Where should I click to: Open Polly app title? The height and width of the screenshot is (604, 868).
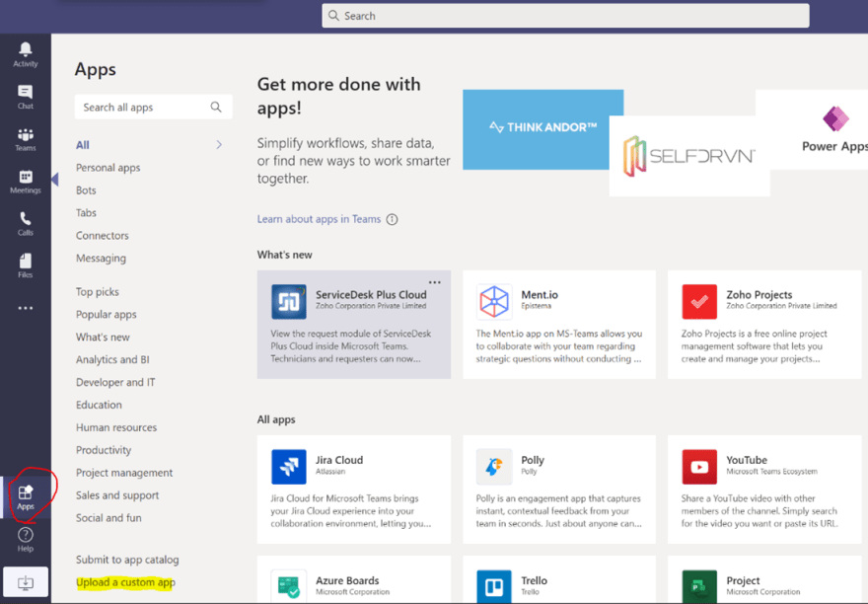pyautogui.click(x=533, y=460)
